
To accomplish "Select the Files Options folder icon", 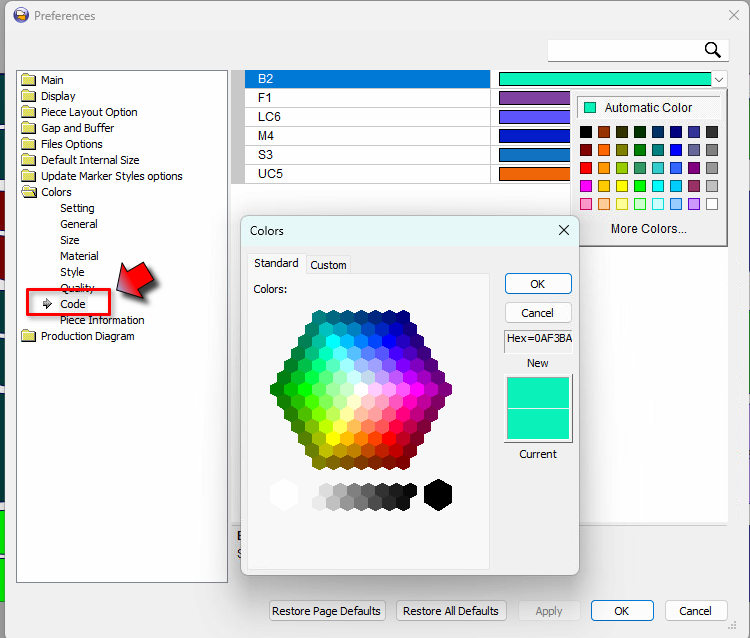I will 28,144.
